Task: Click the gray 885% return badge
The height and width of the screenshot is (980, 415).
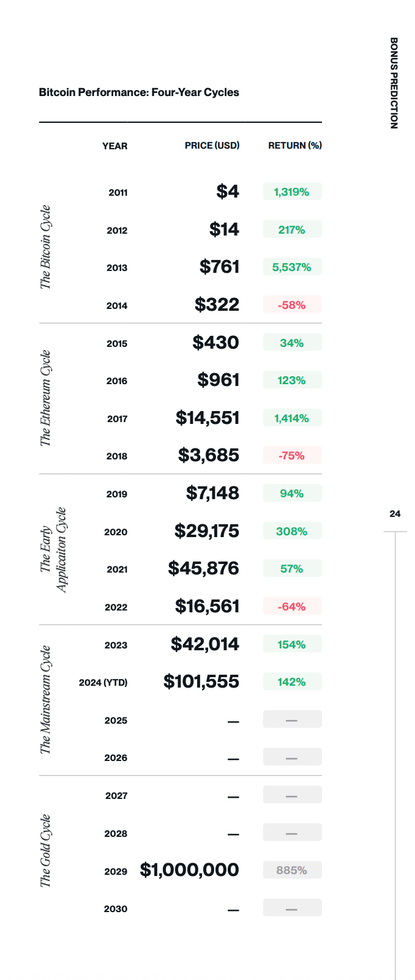Action: coord(292,870)
